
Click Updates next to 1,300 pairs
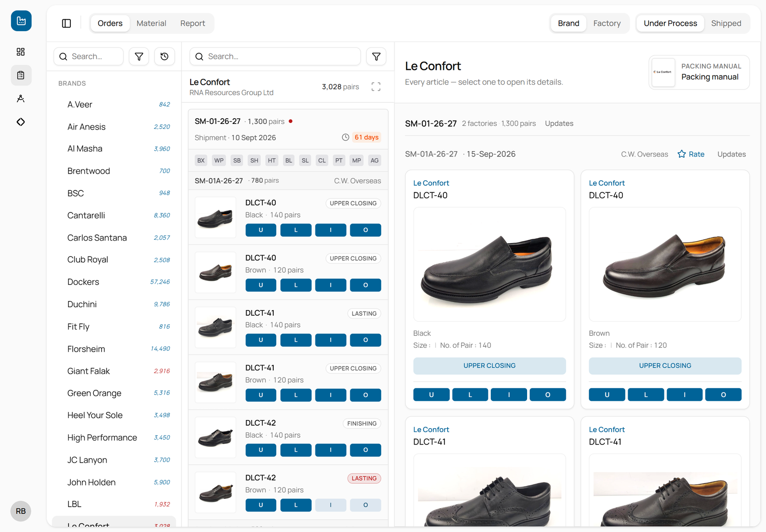(x=559, y=123)
